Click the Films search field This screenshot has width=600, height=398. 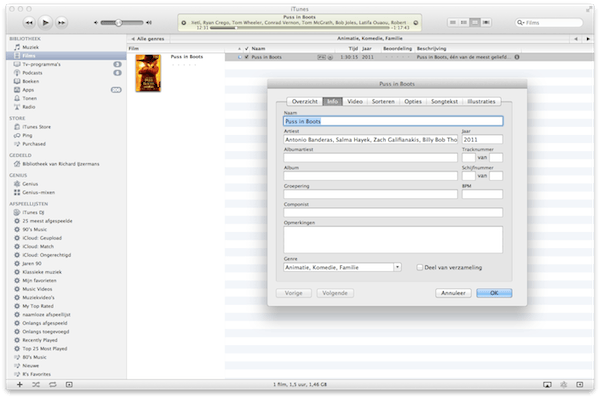tap(549, 23)
